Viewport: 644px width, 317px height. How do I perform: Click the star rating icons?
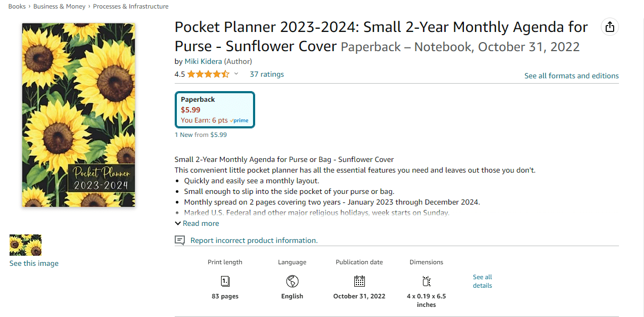pyautogui.click(x=208, y=74)
